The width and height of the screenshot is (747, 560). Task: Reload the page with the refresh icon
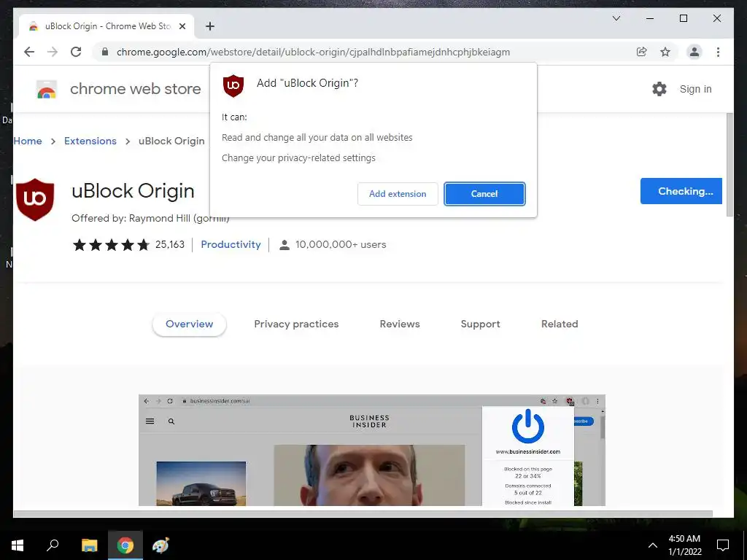click(x=76, y=52)
